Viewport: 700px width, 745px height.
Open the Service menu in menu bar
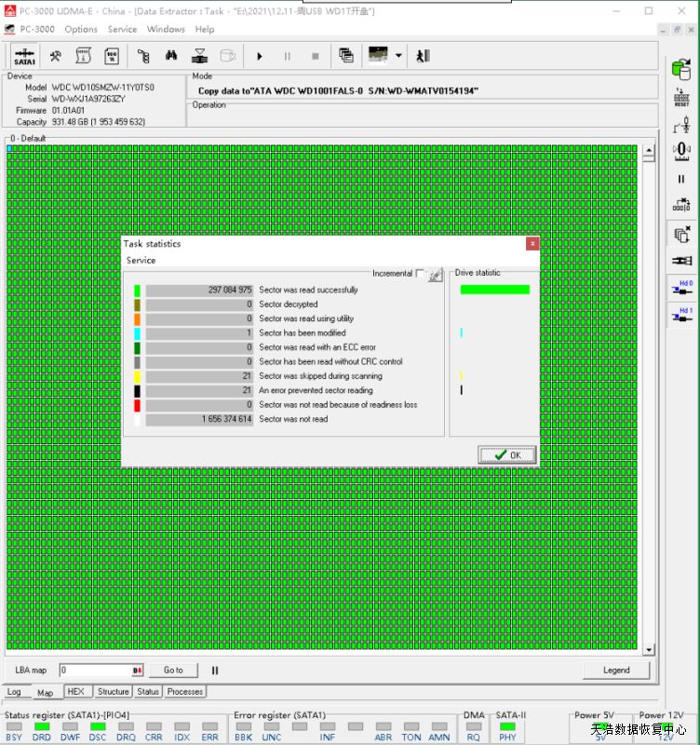[x=122, y=29]
